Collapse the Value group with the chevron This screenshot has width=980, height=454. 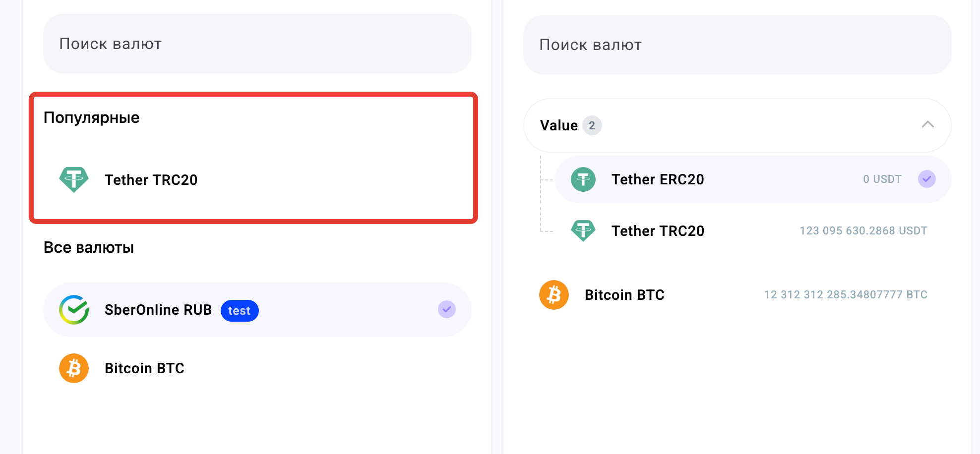coord(928,124)
